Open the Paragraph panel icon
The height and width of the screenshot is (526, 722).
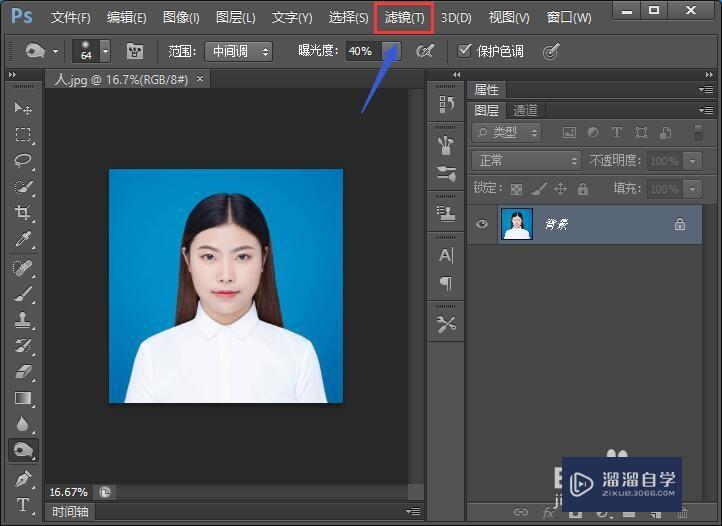446,283
